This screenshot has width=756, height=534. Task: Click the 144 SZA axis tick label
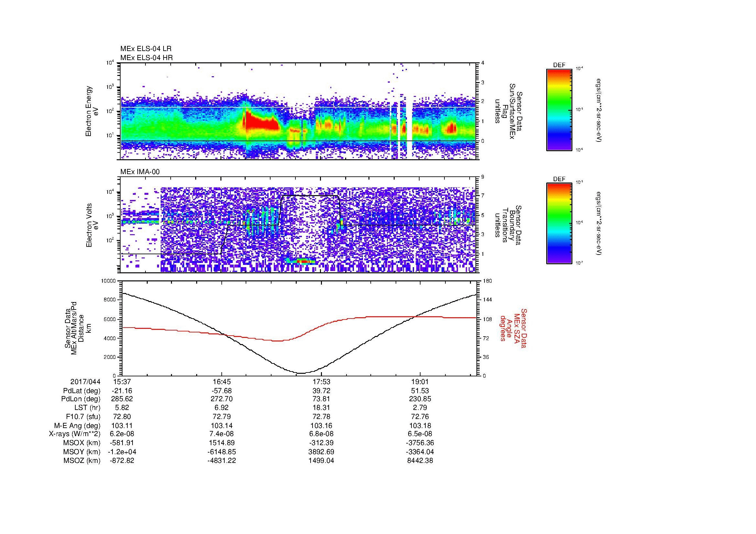coord(487,300)
